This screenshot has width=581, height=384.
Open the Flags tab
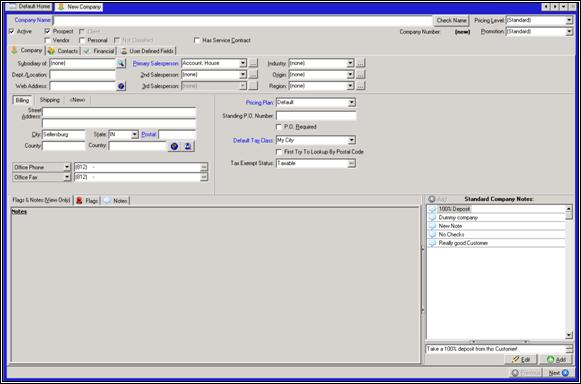[x=87, y=201]
